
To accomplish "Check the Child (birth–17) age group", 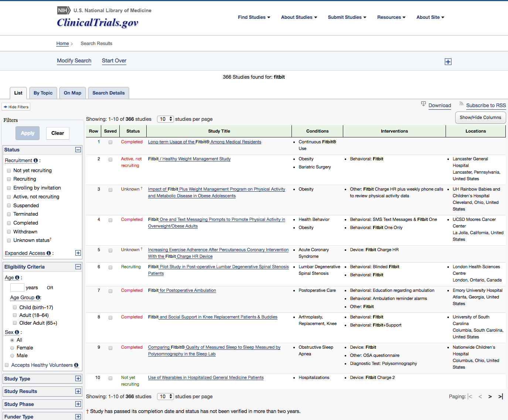I will pos(15,307).
